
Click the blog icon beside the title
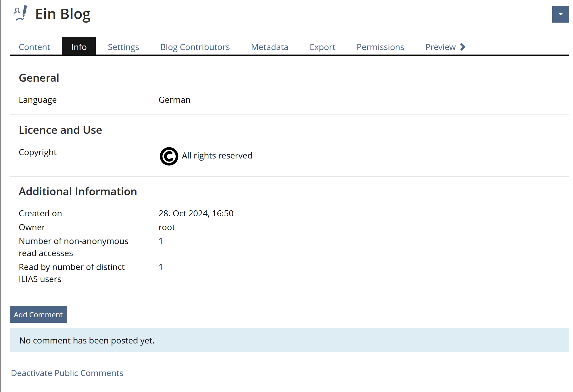pos(20,14)
